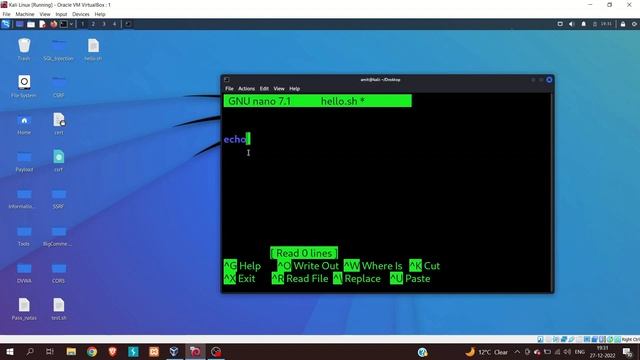Viewport: 640px width, 360px height.
Task: Click '^O Write Out' shortcut hint
Action: 308,266
